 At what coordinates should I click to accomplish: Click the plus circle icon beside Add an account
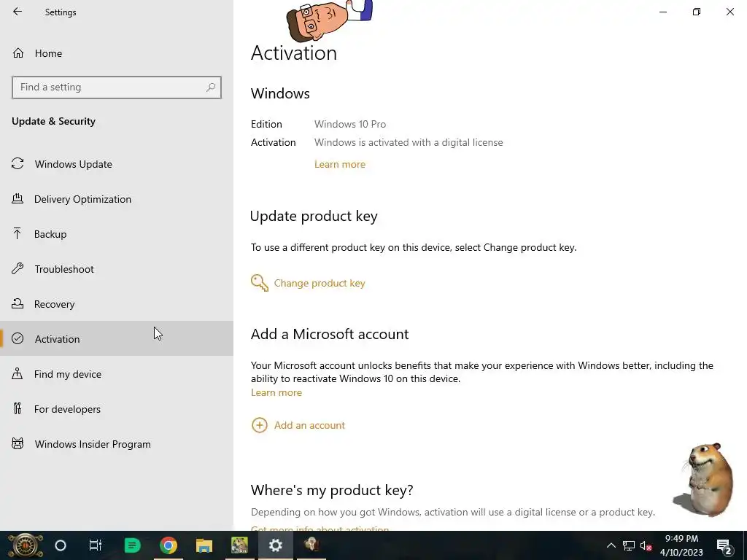click(x=259, y=425)
